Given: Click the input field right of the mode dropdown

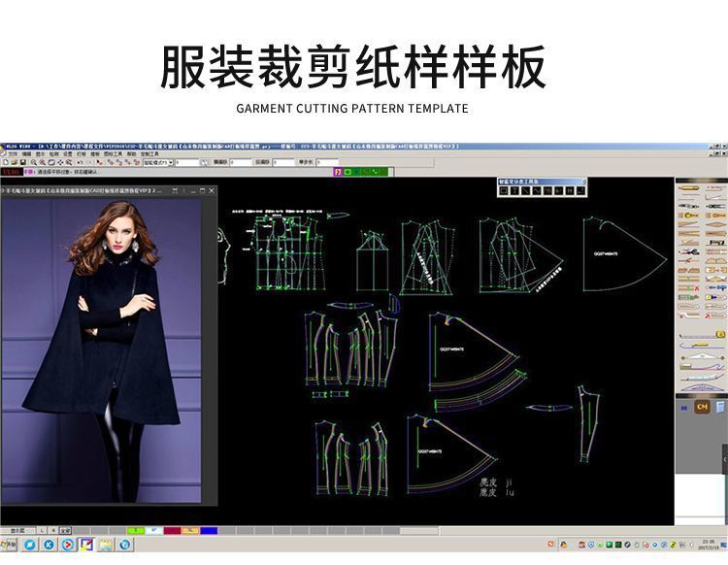Looking at the screenshot, I should point(187,162).
